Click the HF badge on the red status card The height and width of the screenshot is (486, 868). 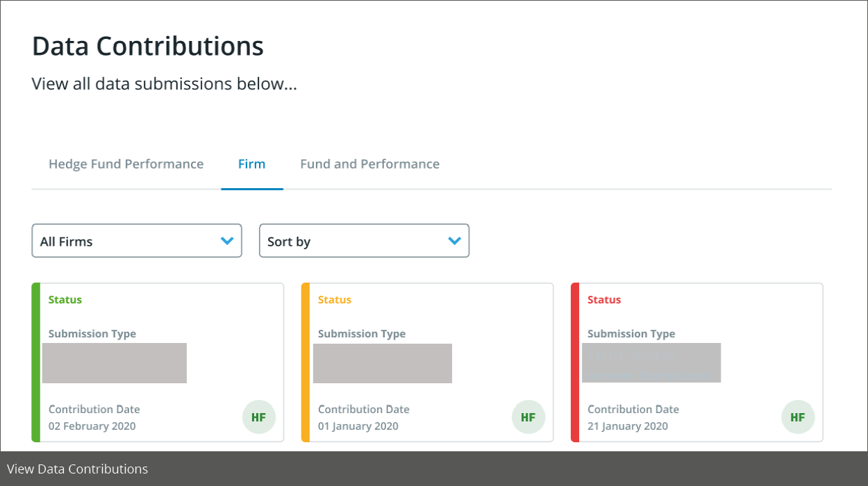[797, 417]
